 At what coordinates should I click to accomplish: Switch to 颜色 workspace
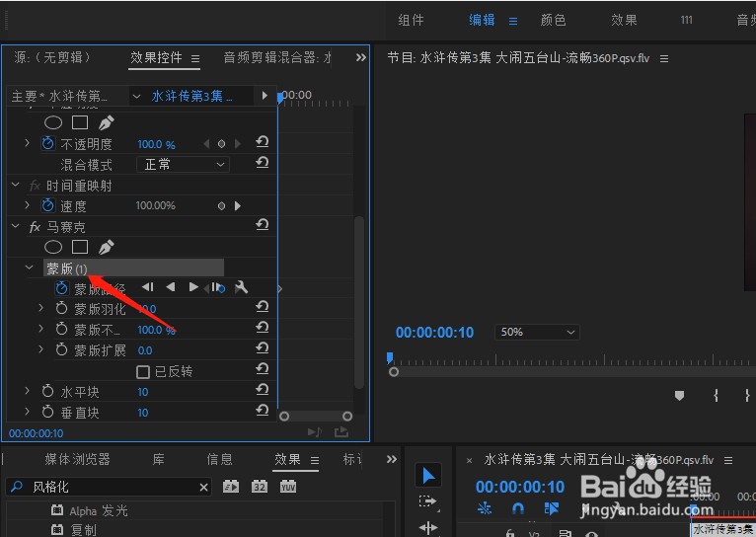coord(553,20)
